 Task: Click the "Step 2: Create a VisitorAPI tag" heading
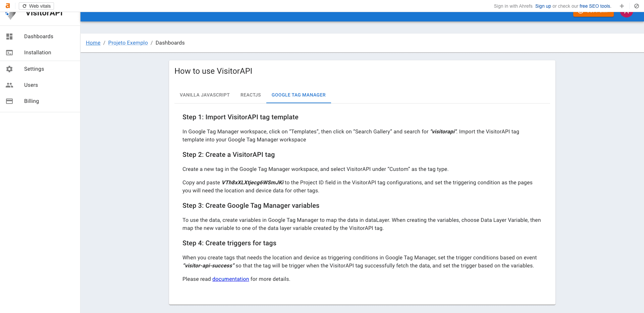[x=228, y=154]
